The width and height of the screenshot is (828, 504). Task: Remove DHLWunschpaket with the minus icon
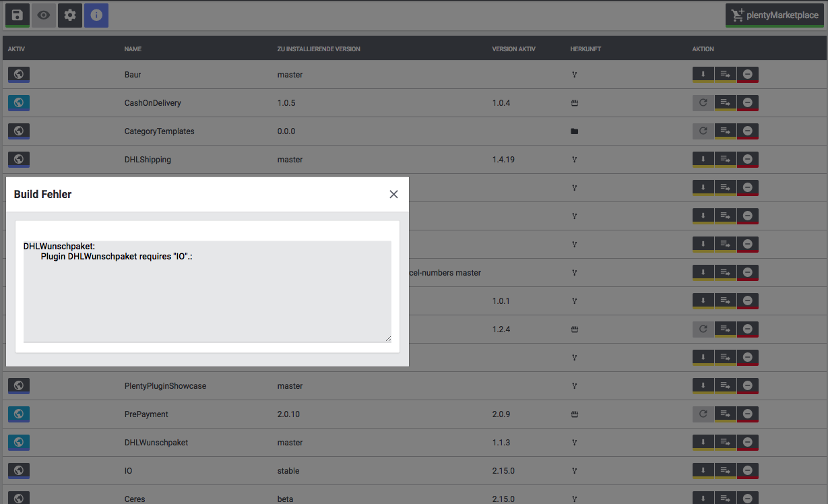(x=748, y=443)
